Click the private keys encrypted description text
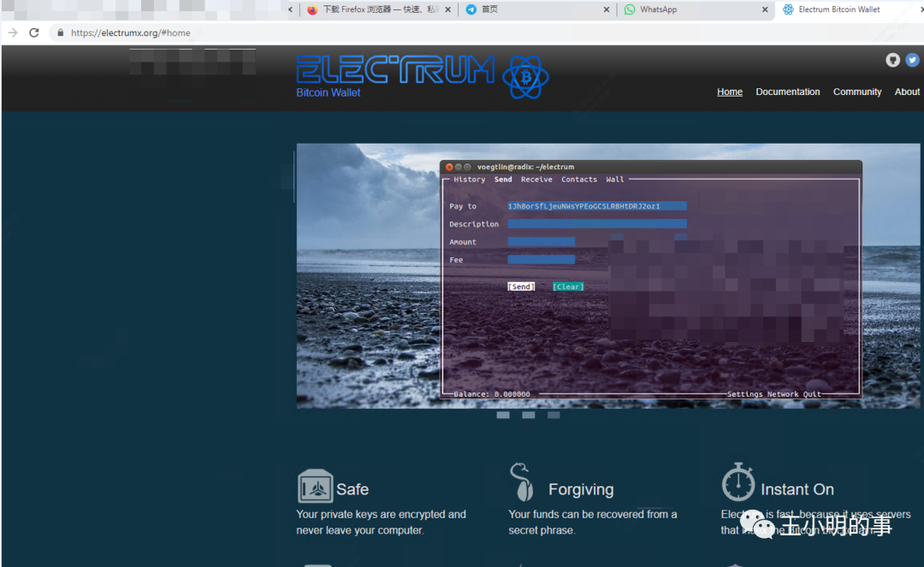Viewport: 924px width, 567px height. coord(382,523)
